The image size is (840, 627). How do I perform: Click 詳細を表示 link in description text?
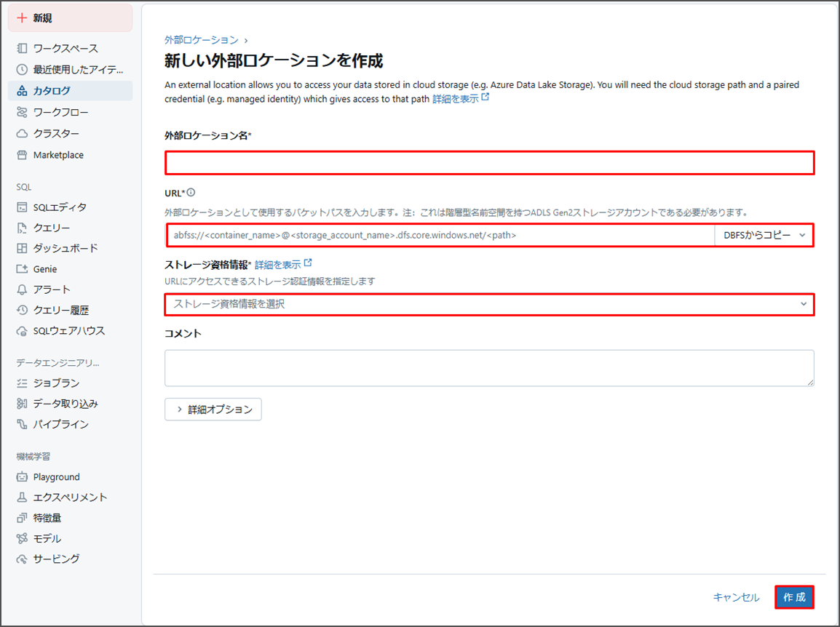tap(456, 99)
